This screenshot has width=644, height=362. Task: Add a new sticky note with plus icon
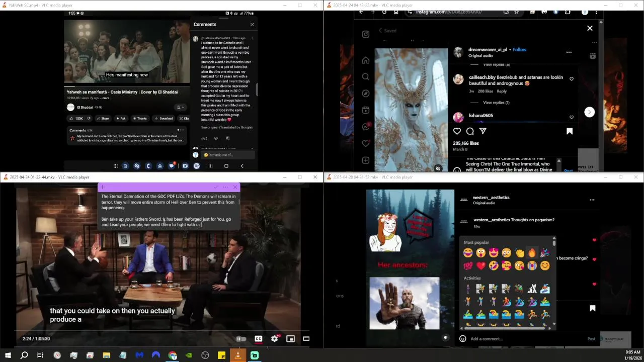[103, 187]
